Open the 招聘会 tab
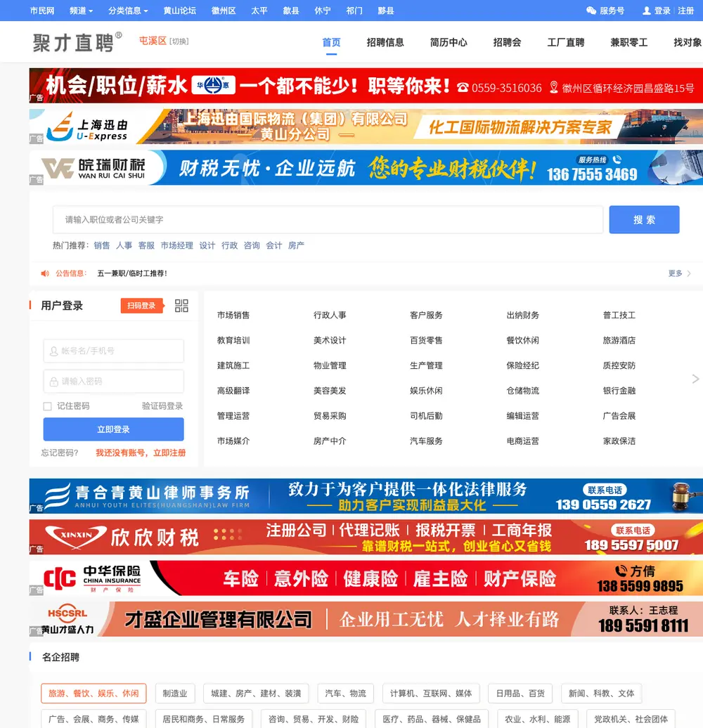The width and height of the screenshot is (703, 728). (x=507, y=43)
